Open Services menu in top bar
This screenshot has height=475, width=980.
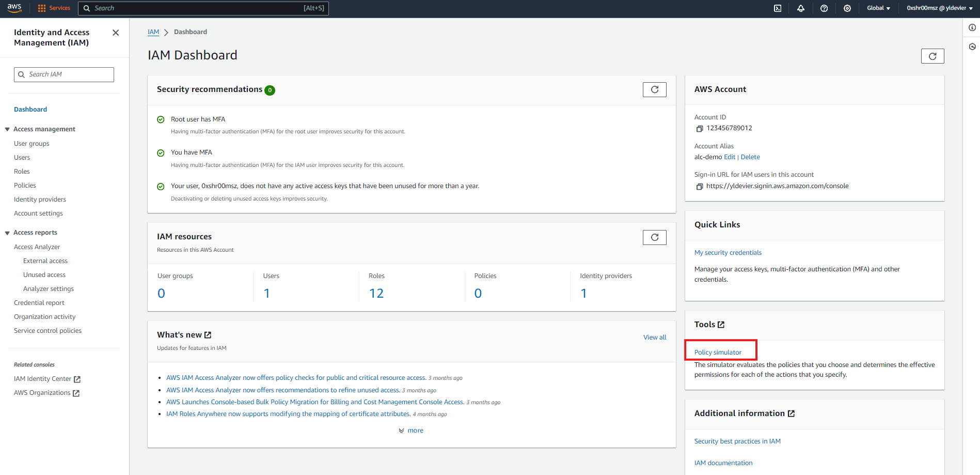pyautogui.click(x=54, y=8)
